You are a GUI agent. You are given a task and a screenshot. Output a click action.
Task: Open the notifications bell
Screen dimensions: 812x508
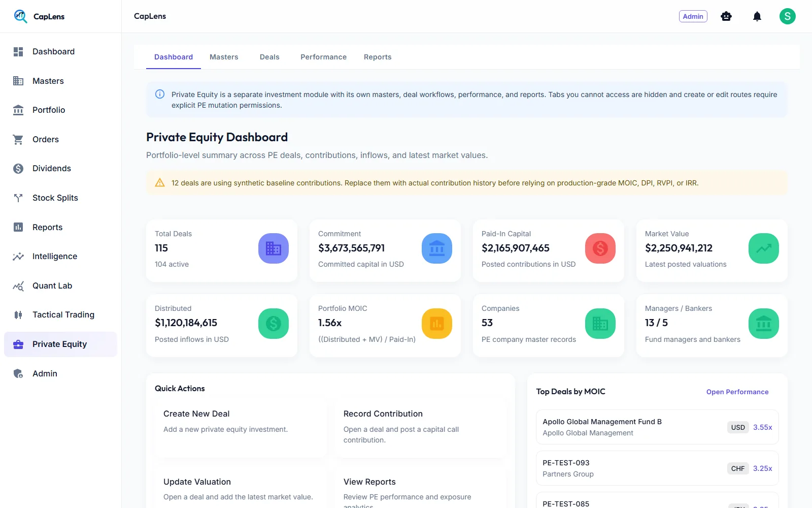[x=757, y=16]
